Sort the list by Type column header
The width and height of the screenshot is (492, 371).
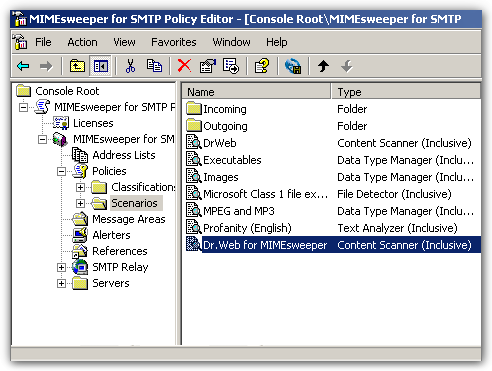pyautogui.click(x=406, y=92)
